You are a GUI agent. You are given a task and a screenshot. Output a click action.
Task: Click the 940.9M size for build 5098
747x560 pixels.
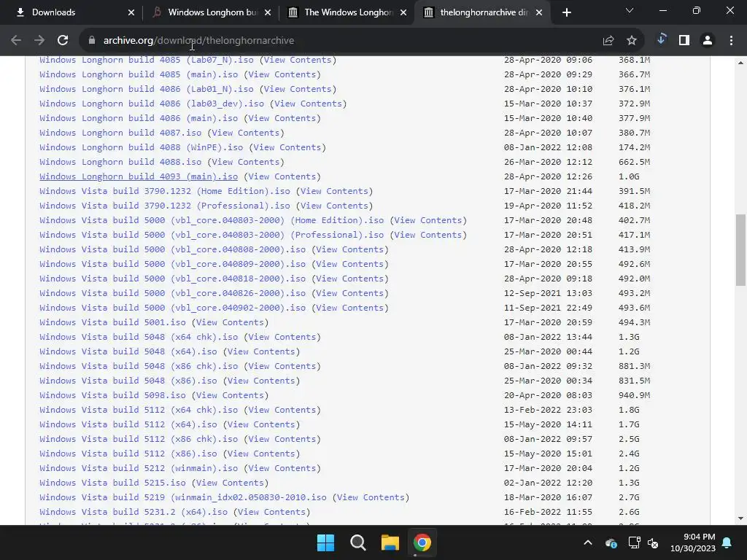click(634, 395)
